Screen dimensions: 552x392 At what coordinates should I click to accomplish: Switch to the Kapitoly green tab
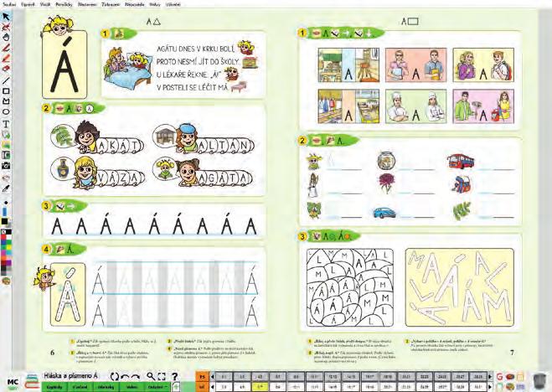[x=54, y=387]
